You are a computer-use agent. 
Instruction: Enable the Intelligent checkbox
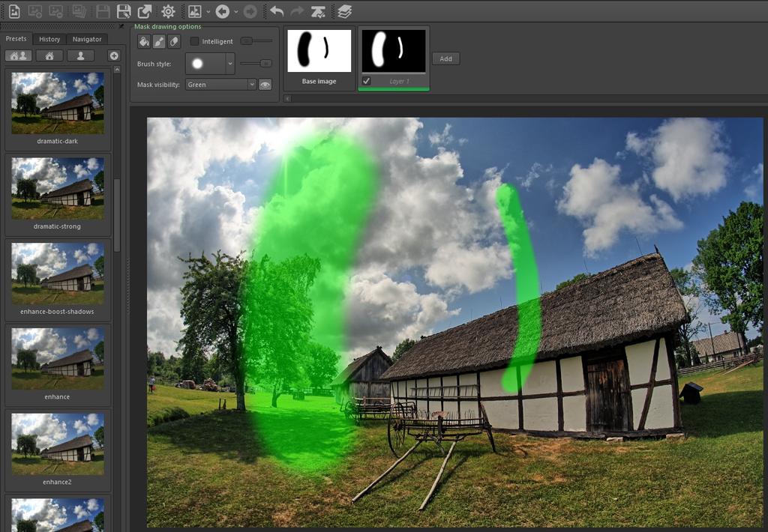point(194,42)
